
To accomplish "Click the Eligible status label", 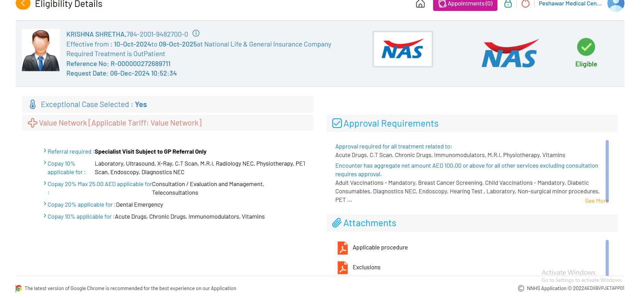I will tap(586, 64).
